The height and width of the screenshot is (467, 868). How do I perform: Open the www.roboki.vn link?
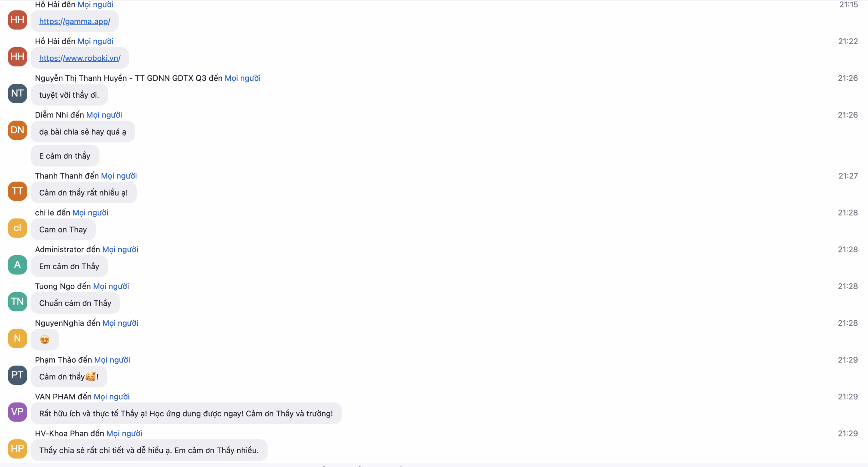[x=80, y=58]
